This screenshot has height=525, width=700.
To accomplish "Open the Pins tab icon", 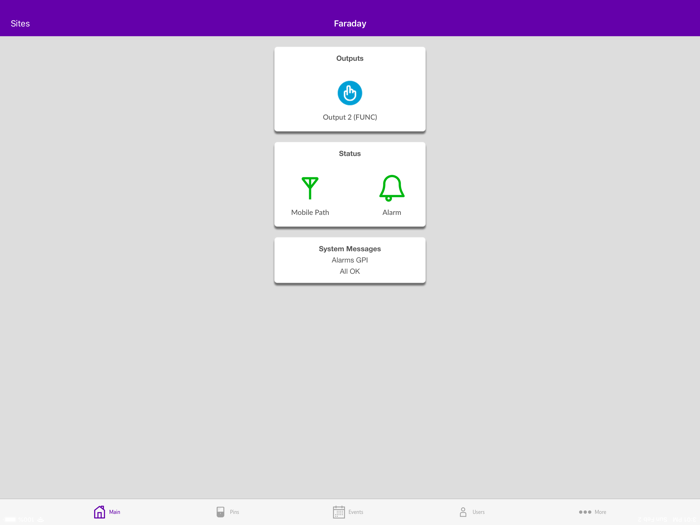I will pyautogui.click(x=221, y=512).
